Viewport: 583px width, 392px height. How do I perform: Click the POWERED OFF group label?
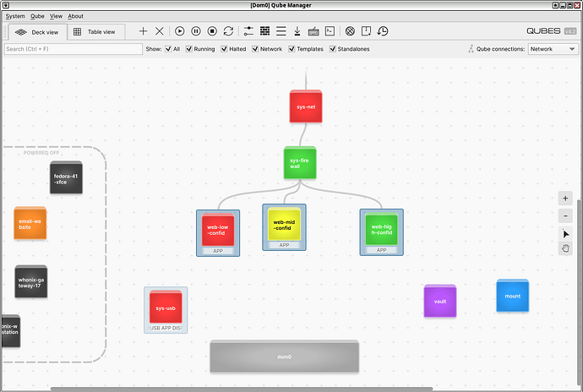(41, 153)
